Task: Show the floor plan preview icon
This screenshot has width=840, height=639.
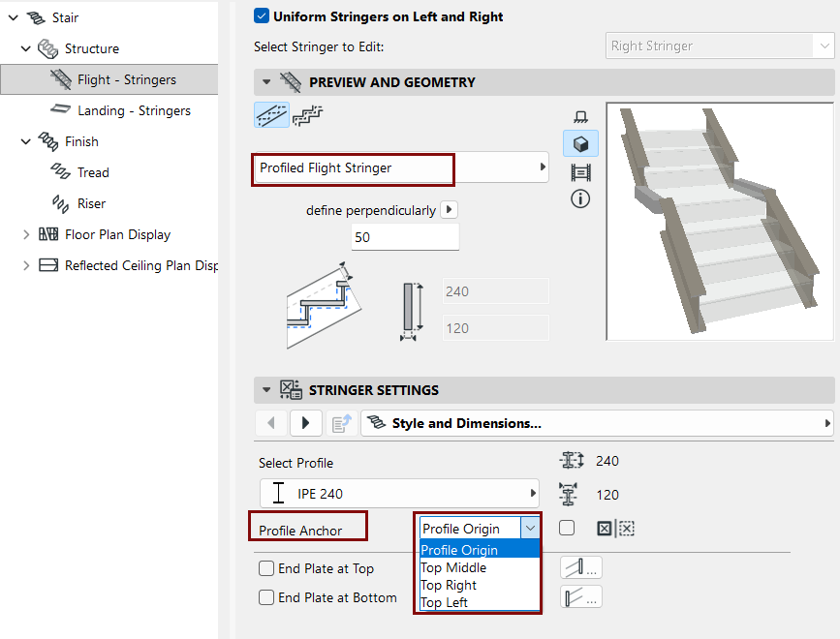Action: [x=580, y=116]
